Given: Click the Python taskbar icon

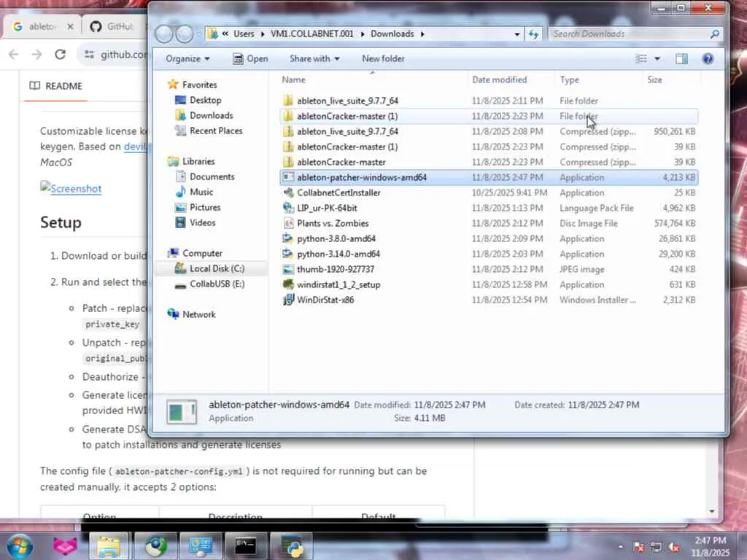Looking at the screenshot, I should pos(291,545).
